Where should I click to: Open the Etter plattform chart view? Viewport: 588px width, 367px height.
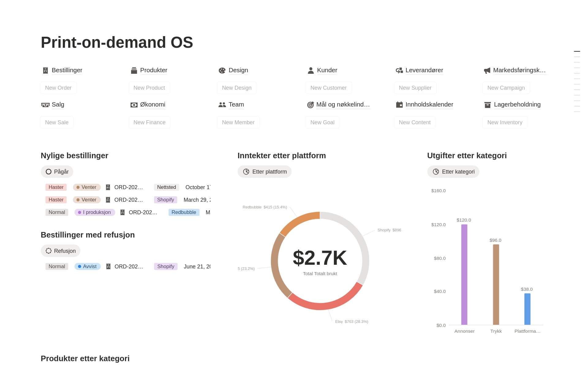tap(265, 172)
